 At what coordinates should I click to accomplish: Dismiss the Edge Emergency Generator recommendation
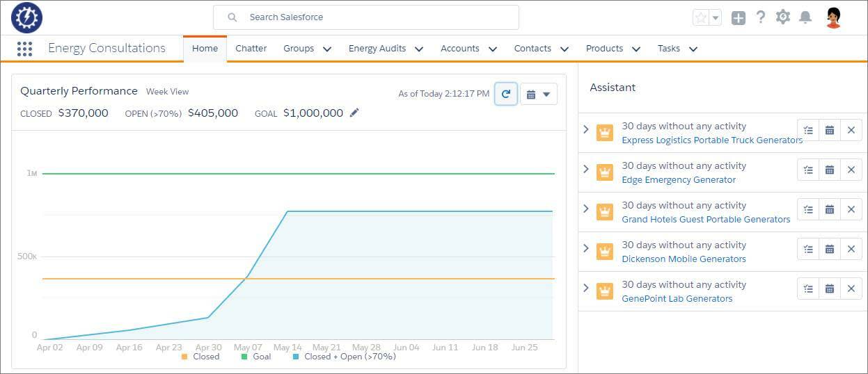pos(851,170)
